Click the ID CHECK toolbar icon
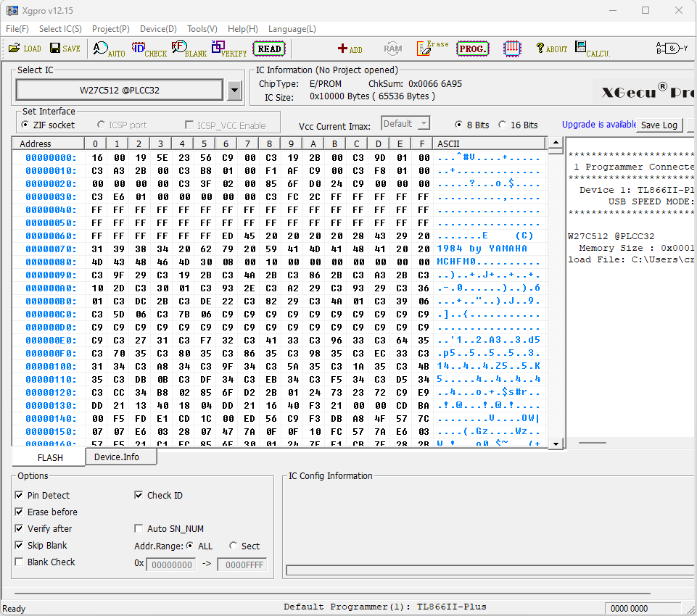The image size is (697, 616). [149, 49]
